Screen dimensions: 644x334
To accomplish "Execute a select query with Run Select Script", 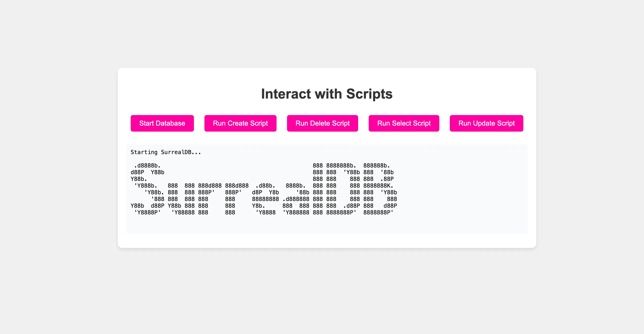I will [404, 123].
